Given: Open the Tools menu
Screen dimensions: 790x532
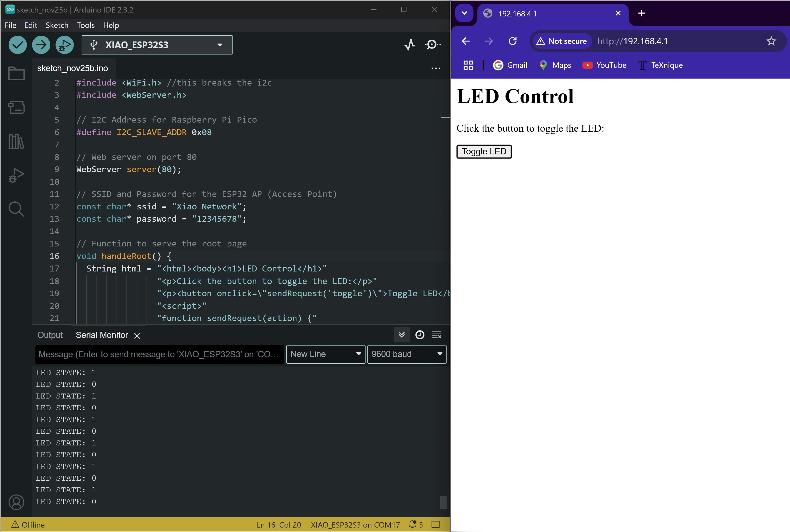Looking at the screenshot, I should pos(86,25).
